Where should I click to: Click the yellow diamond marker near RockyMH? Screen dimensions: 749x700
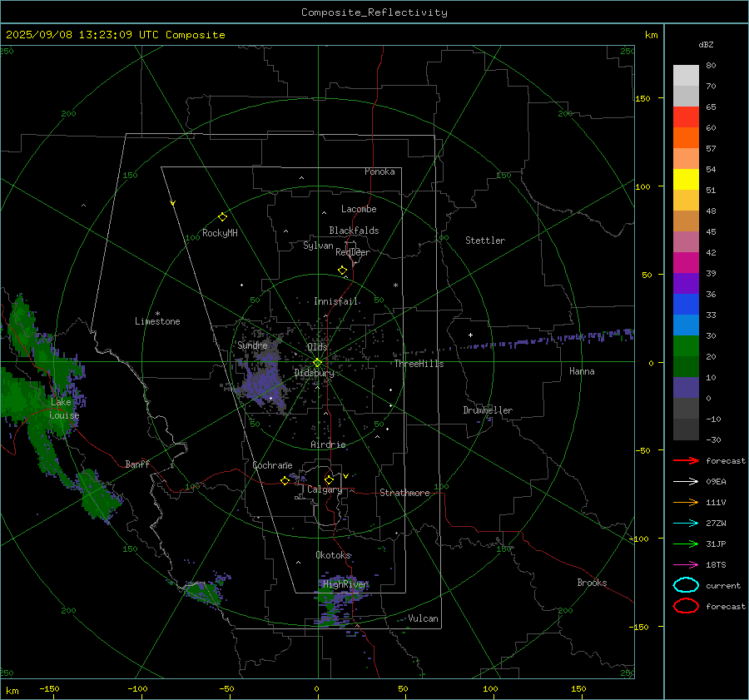[x=222, y=217]
